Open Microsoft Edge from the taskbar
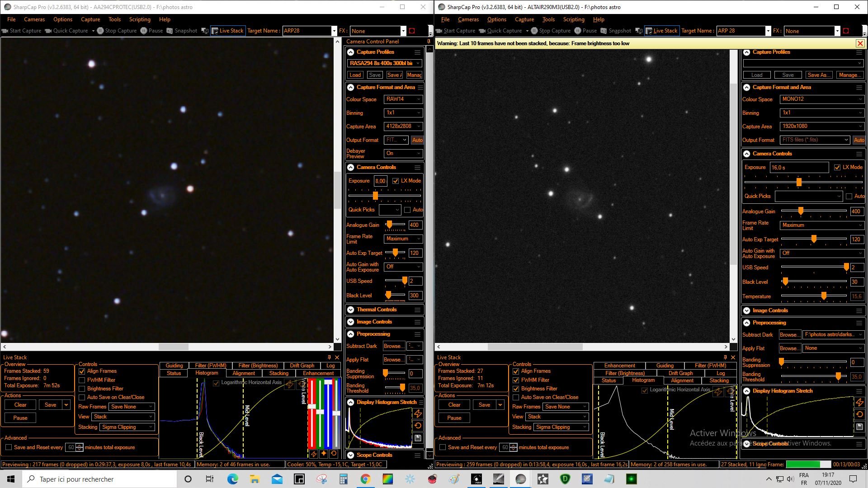This screenshot has height=488, width=868. [x=232, y=479]
